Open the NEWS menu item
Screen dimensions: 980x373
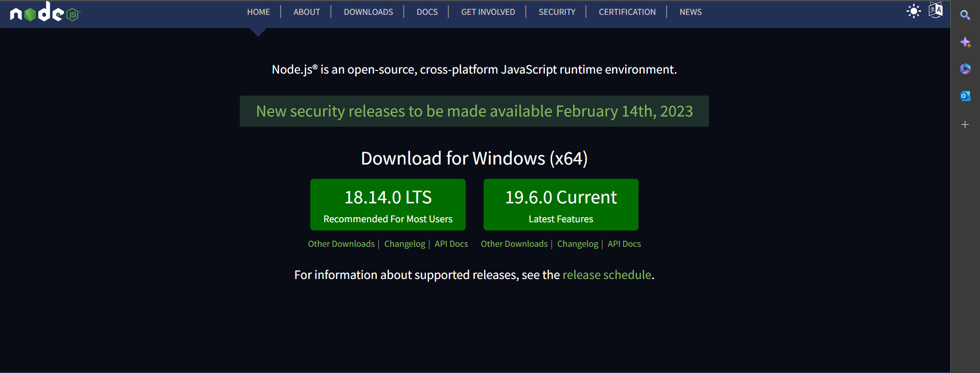691,12
